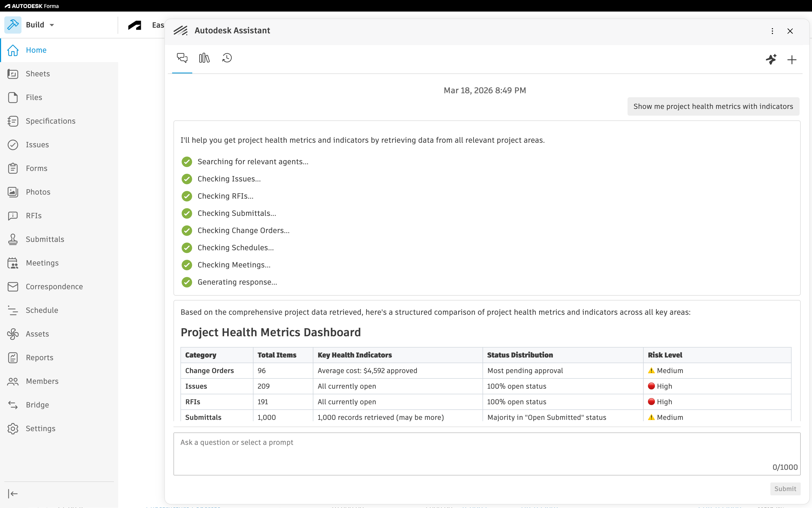Switch to the prompt library tab
Image resolution: width=812 pixels, height=508 pixels.
click(x=204, y=58)
